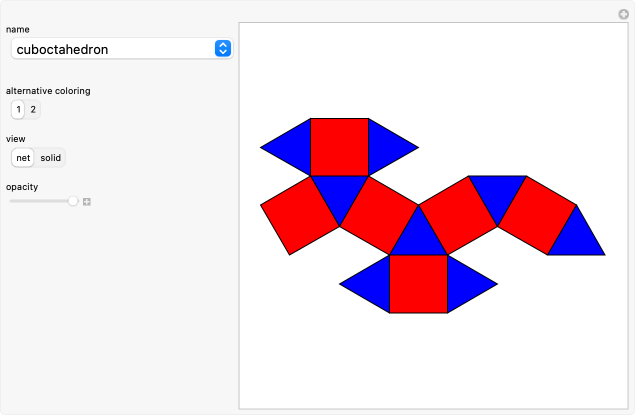
Task: Click the opacity slider thumb
Action: (x=73, y=201)
